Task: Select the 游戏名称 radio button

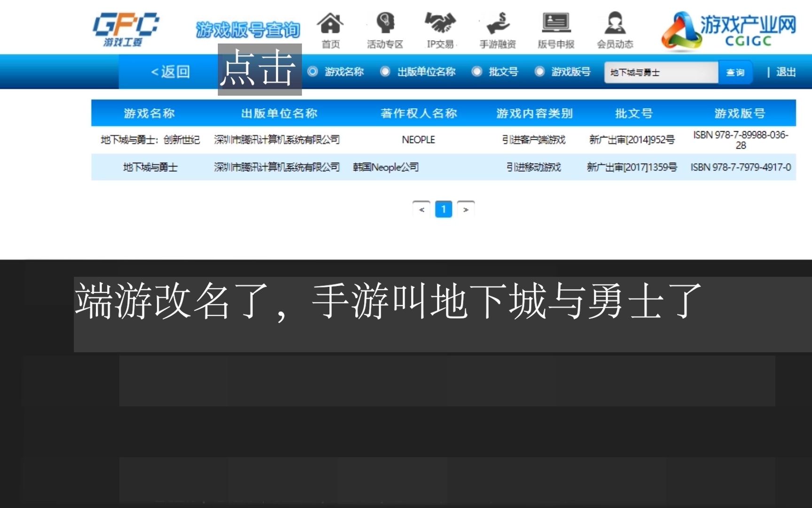Action: [x=312, y=71]
